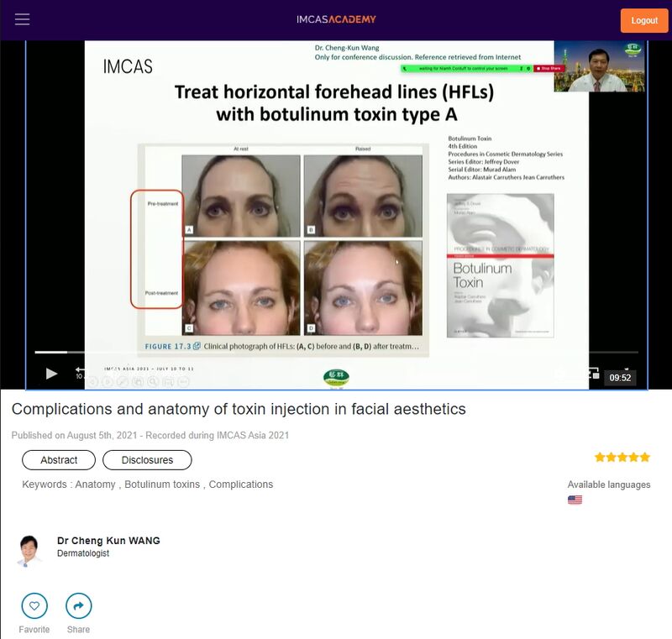
Task: Rate the video with the gold stars
Action: pos(622,458)
